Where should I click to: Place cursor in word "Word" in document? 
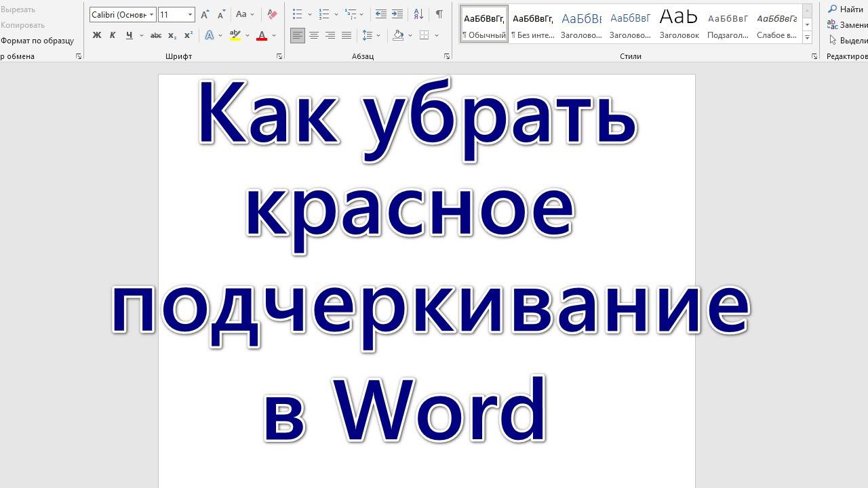click(x=441, y=409)
